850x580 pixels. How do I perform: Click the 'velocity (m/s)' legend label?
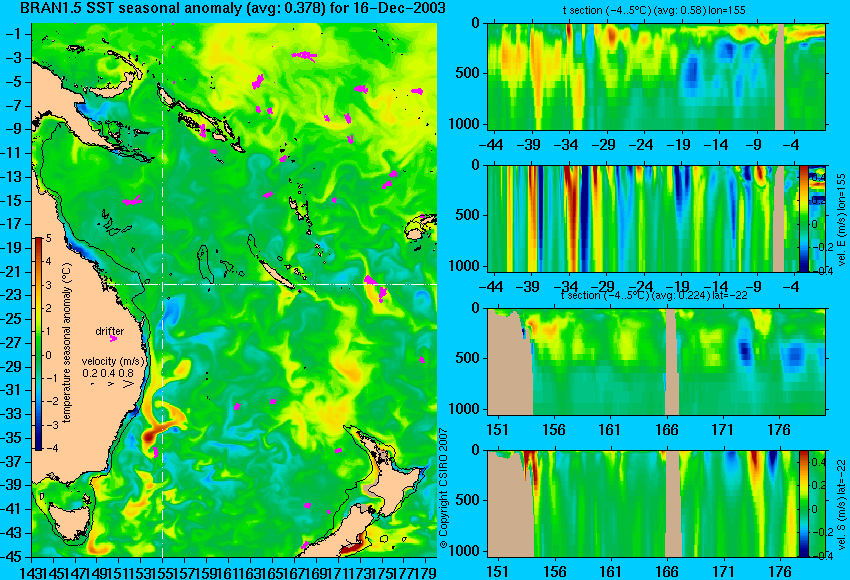click(113, 361)
